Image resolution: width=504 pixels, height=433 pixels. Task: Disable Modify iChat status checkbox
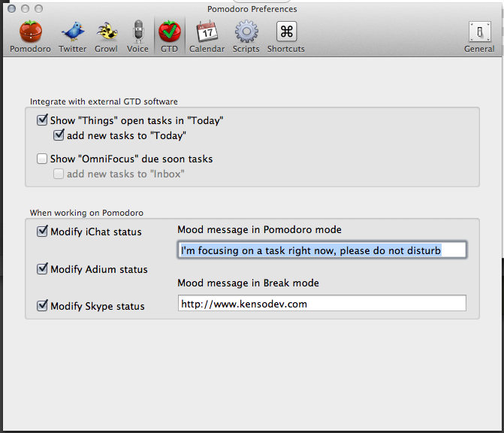[x=42, y=232]
